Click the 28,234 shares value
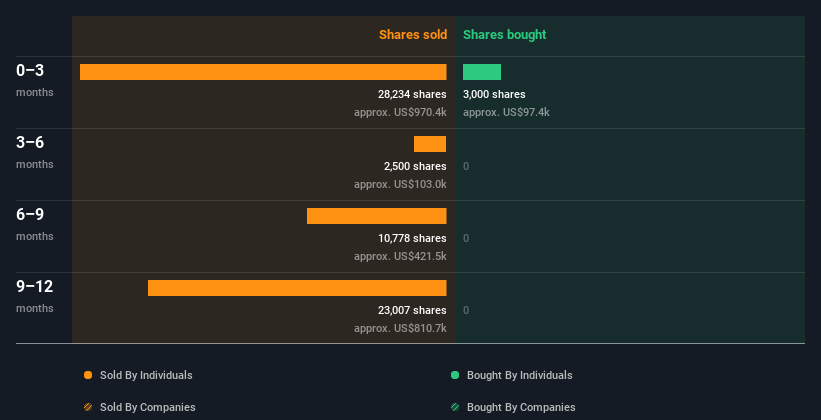The width and height of the screenshot is (821, 420). point(412,94)
